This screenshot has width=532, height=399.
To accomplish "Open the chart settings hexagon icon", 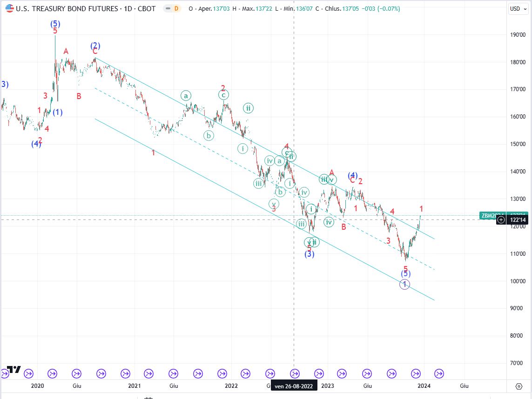I will [x=519, y=386].
